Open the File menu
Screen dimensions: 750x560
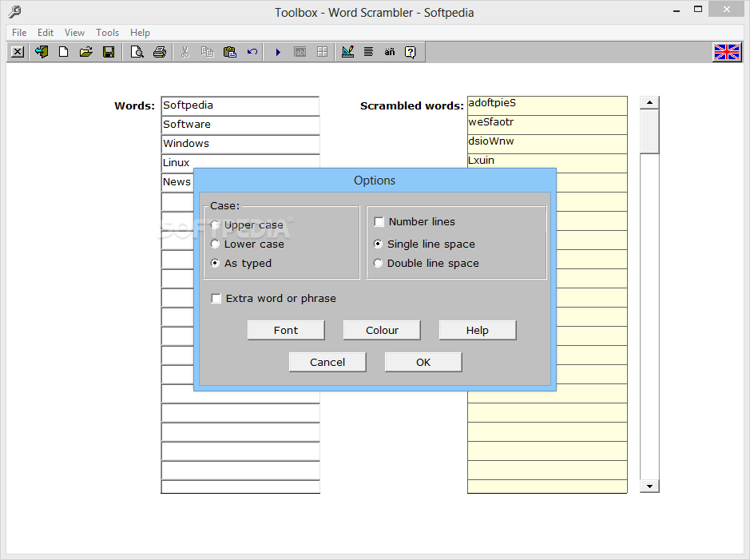click(19, 33)
